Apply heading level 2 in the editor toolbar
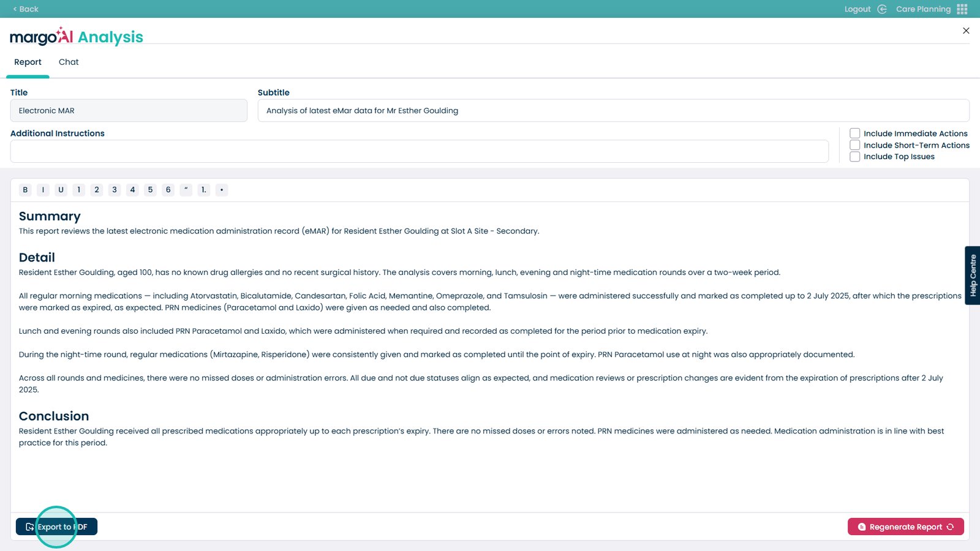 point(97,190)
